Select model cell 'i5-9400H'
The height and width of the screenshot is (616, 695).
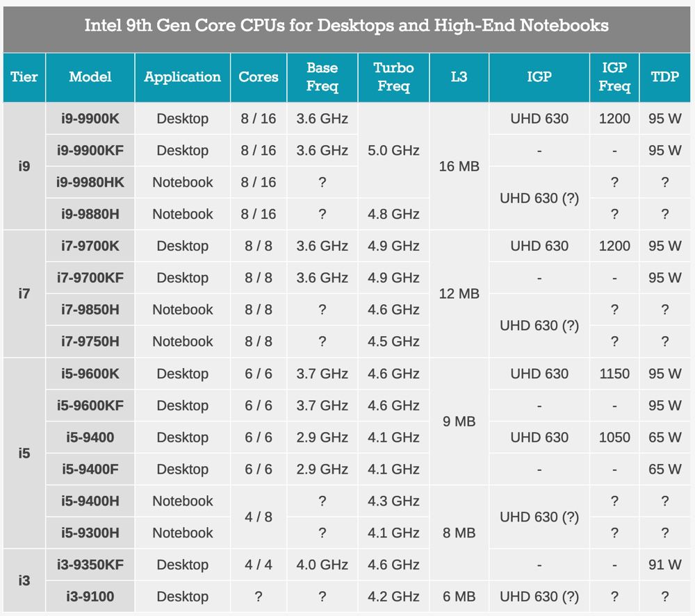[90, 501]
